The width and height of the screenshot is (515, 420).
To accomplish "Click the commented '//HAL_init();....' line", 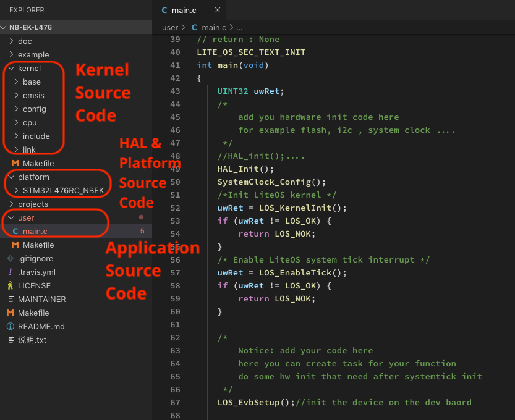I will coord(261,156).
